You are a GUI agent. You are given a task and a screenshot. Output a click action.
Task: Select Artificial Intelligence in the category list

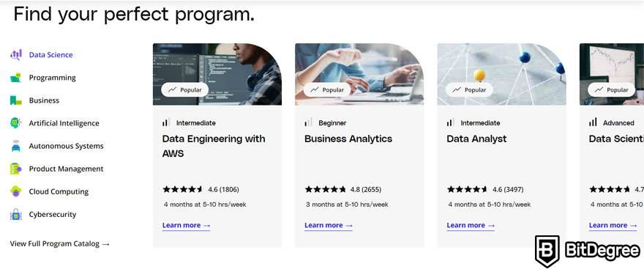(64, 123)
